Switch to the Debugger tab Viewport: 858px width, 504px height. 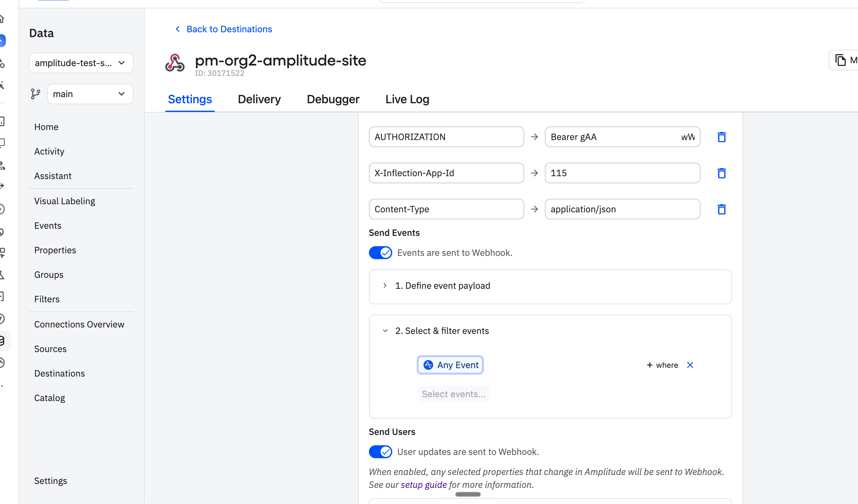[x=333, y=99]
